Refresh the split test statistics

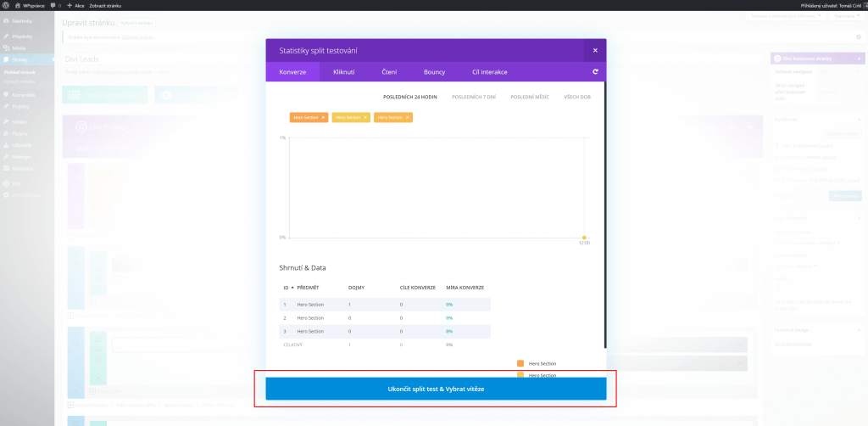595,72
